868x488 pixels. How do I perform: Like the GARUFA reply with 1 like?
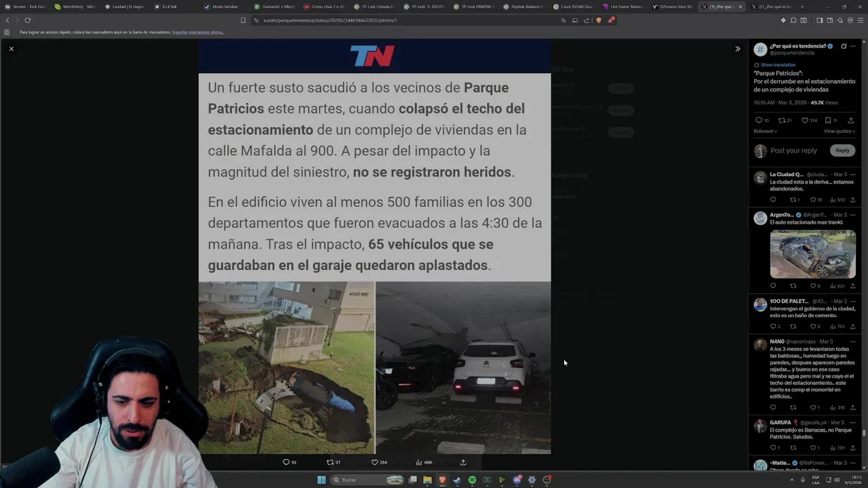(813, 448)
